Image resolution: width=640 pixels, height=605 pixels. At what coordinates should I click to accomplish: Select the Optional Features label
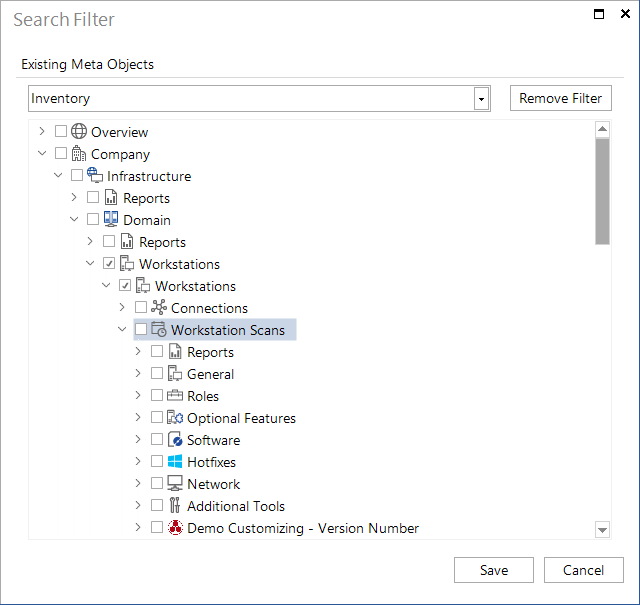click(x=241, y=418)
